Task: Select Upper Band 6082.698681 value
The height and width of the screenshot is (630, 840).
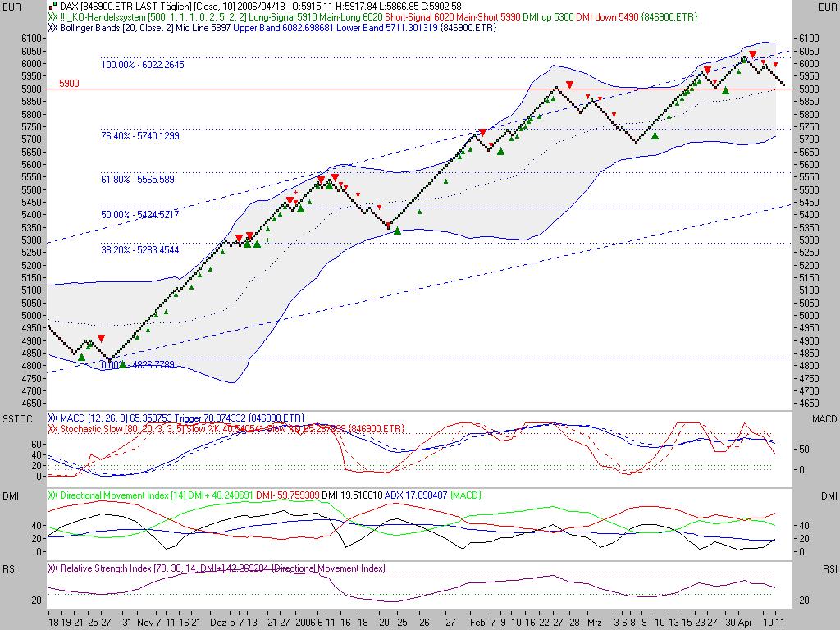Action: [x=283, y=27]
